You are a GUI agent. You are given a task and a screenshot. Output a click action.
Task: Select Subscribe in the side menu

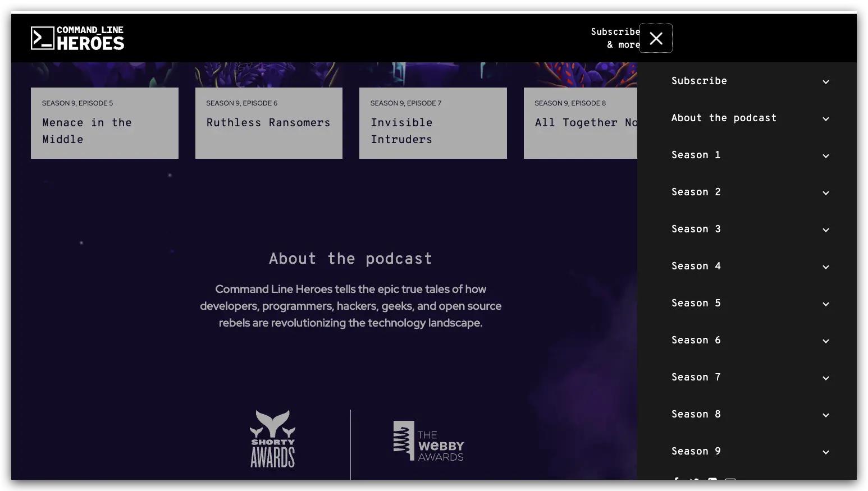point(699,81)
